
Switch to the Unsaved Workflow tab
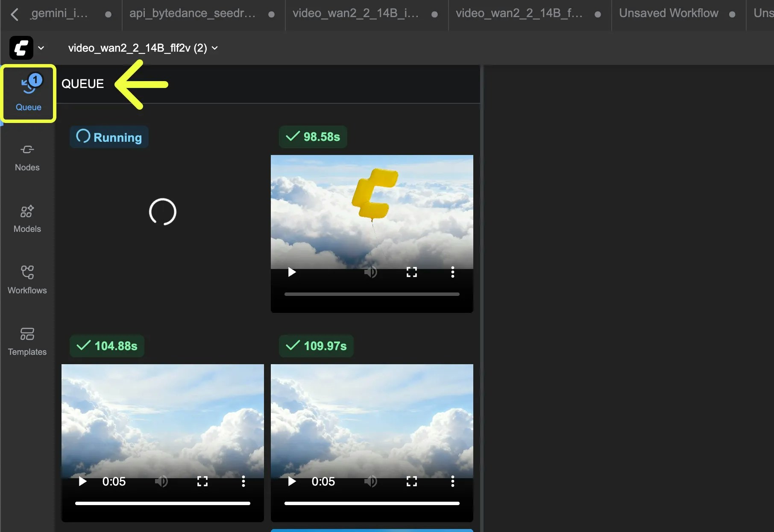[x=668, y=13]
